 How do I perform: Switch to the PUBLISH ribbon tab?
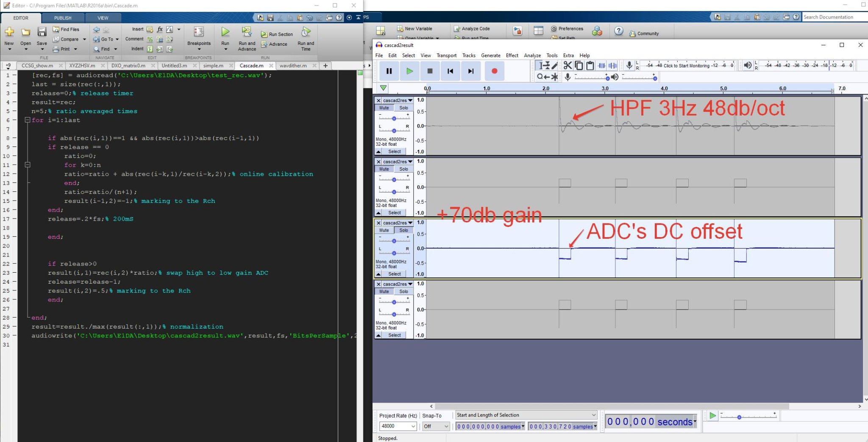tap(63, 18)
